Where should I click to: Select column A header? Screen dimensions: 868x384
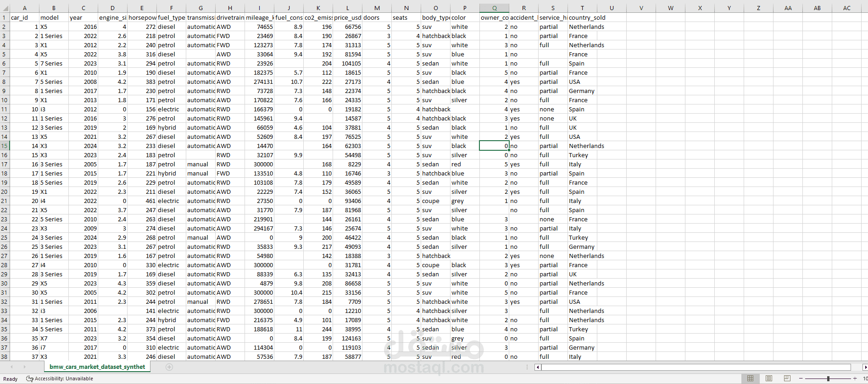[x=24, y=8]
